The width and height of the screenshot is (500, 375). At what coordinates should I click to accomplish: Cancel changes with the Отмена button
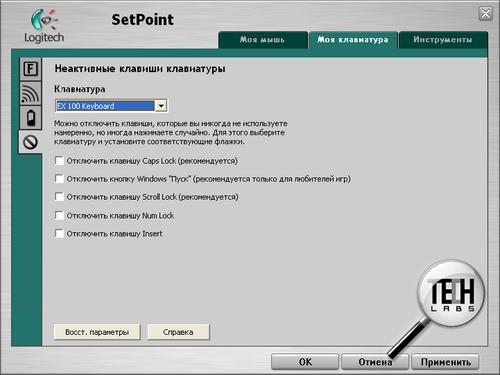click(375, 362)
